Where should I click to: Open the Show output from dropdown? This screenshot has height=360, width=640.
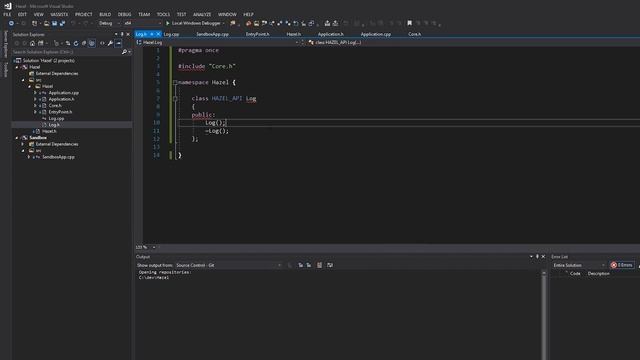(x=229, y=265)
